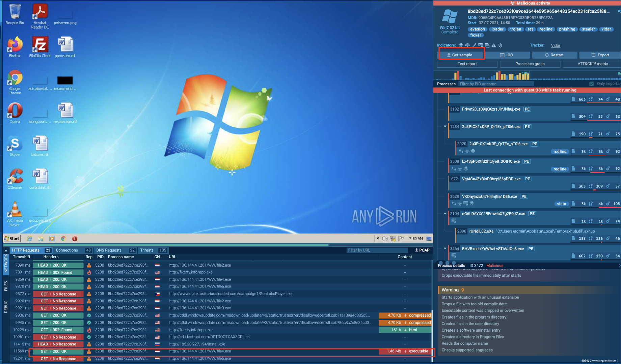Click green check reputation icon on 9936 ms row
621x364 pixels.
coord(89,315)
